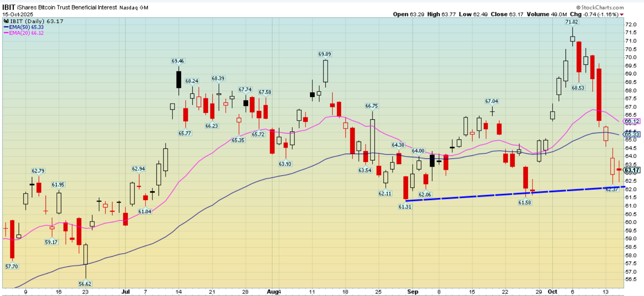Click the 62.79 price label
The height and width of the screenshot is (296, 644).
[x=38, y=171]
